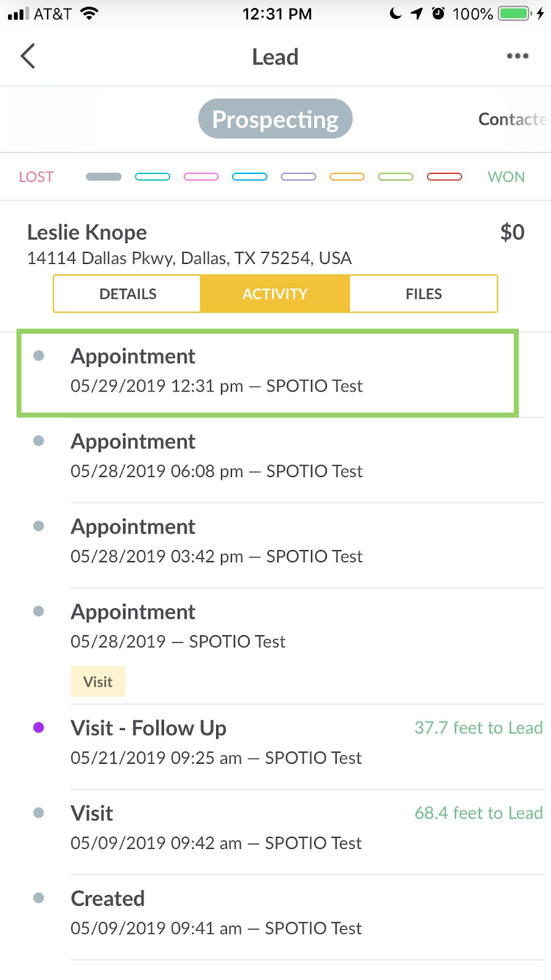Mark lead as LOST
The width and height of the screenshot is (551, 980).
[x=36, y=177]
